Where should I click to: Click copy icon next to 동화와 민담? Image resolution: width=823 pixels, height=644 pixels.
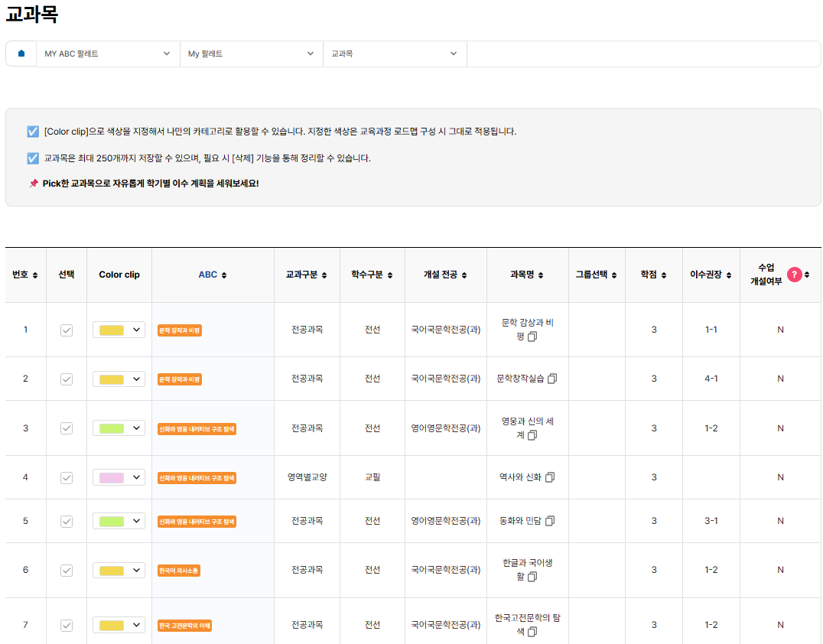550,521
